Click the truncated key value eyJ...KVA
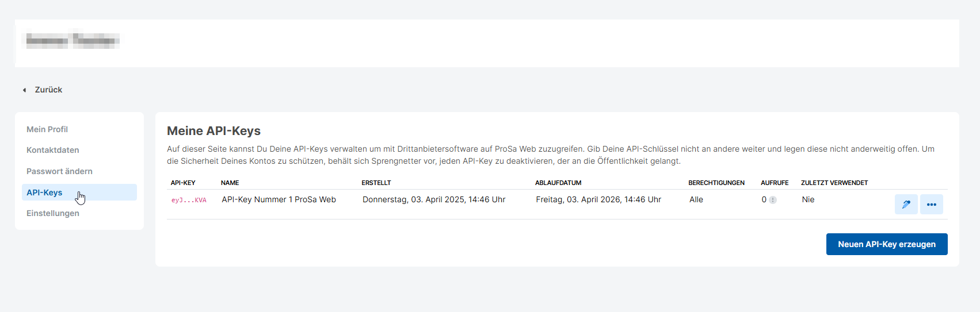 189,200
